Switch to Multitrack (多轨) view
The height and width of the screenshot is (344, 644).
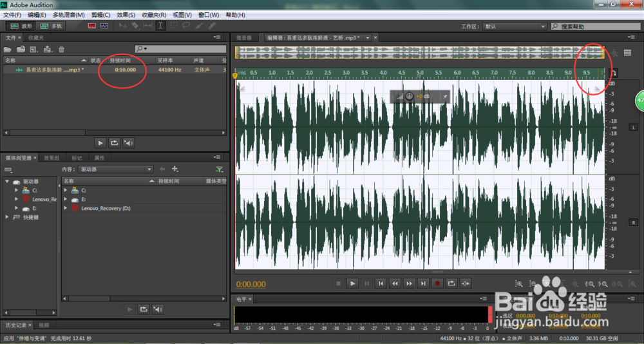[51, 26]
